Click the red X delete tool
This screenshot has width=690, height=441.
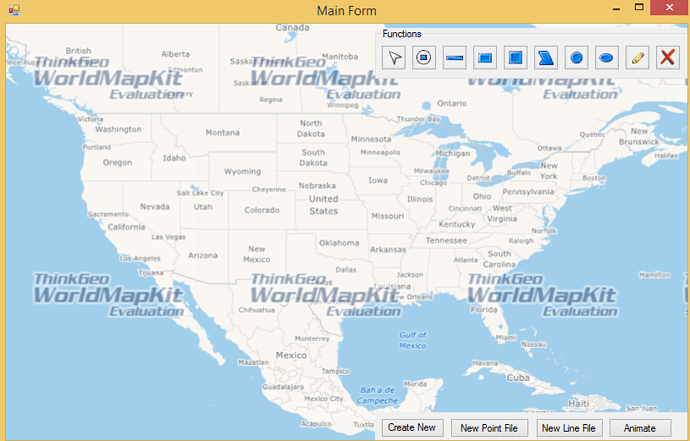pos(668,58)
